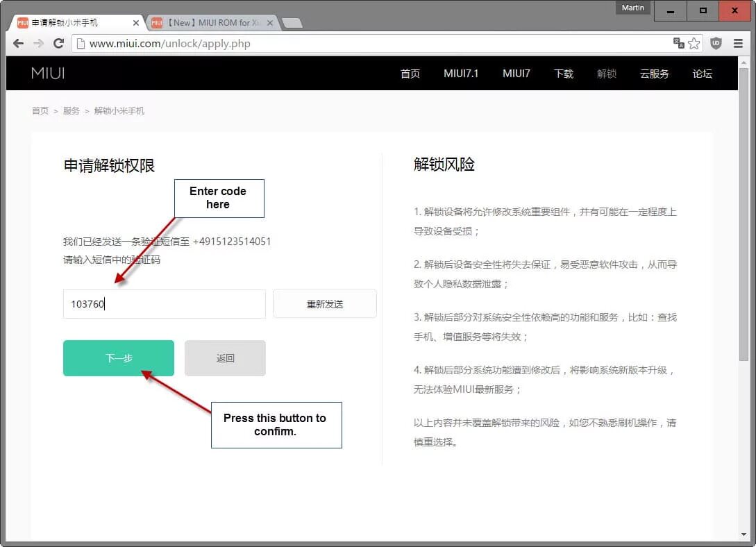The width and height of the screenshot is (756, 547).
Task: Click the 首页 breadcrumb link
Action: coord(40,111)
